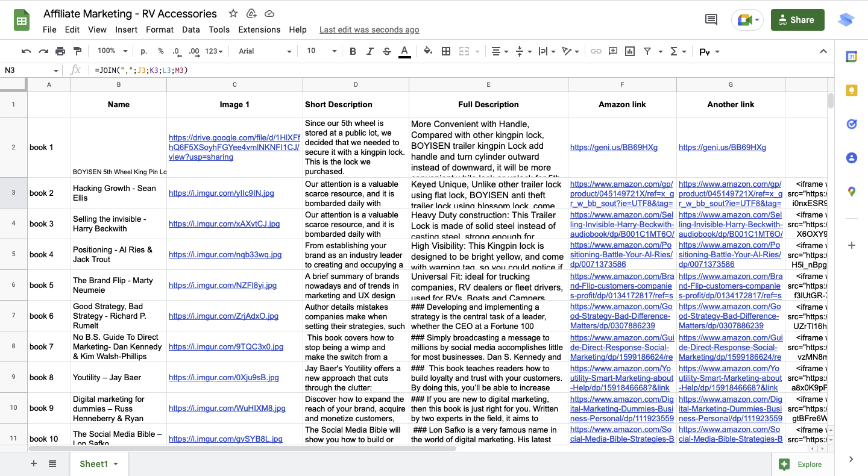Check the cloud document status icon
The width and height of the screenshot is (868, 476).
click(x=269, y=13)
